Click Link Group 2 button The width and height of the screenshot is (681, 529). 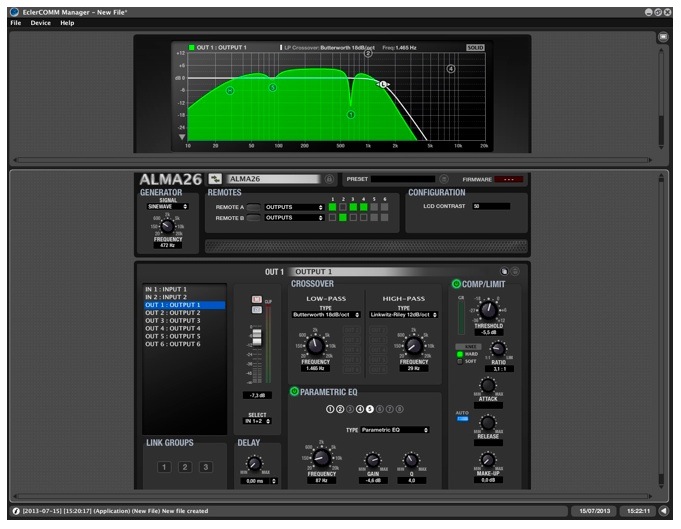[x=185, y=467]
